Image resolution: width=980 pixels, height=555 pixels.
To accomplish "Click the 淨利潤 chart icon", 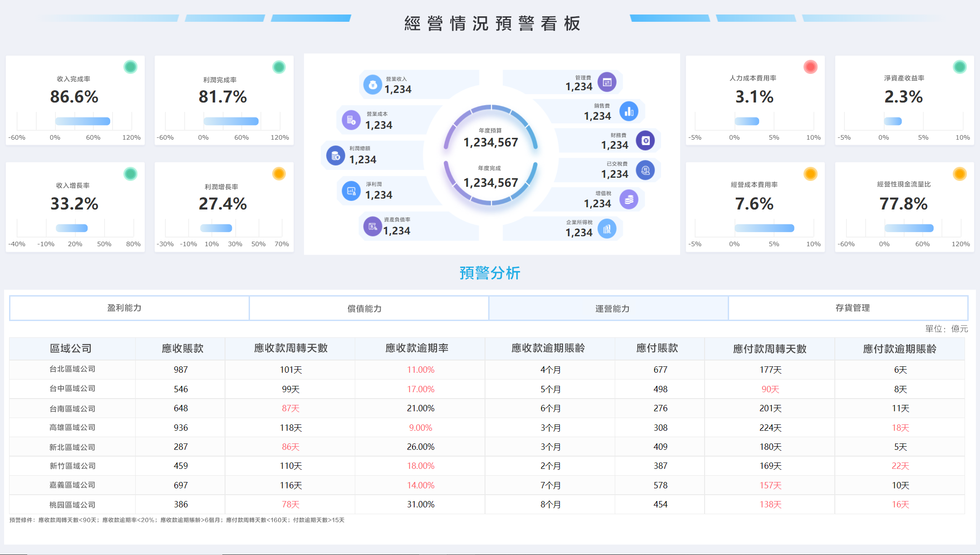I will pos(351,191).
